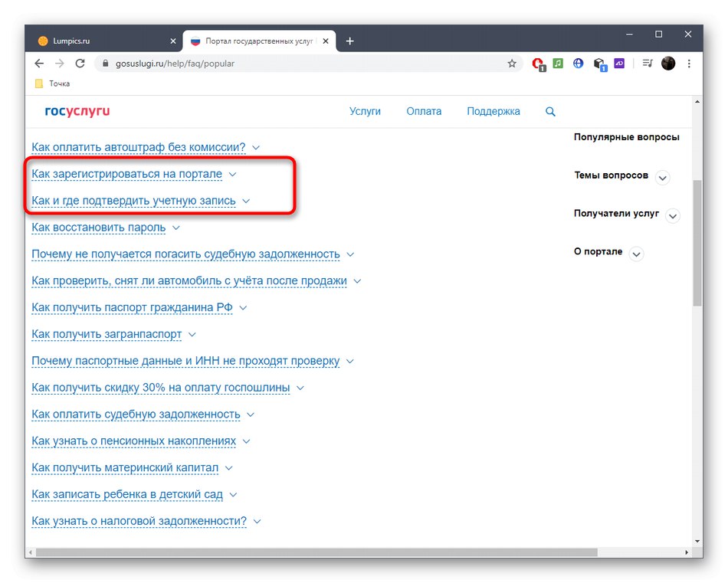This screenshot has height=583, width=728.
Task: Click the scroll up arrow button
Action: [697, 101]
